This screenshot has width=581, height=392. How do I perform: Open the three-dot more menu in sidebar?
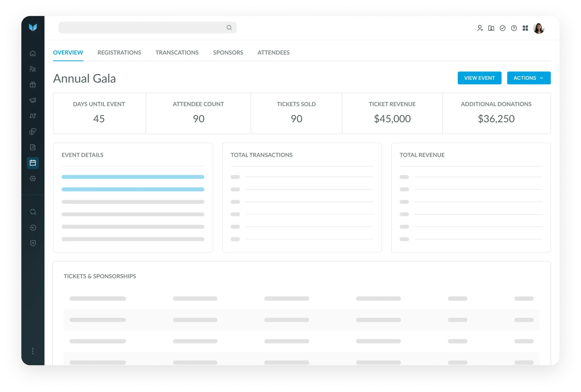click(33, 351)
